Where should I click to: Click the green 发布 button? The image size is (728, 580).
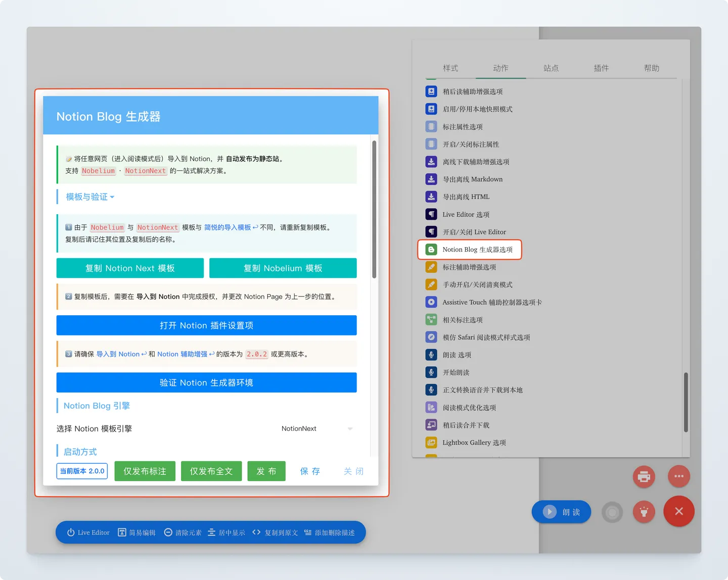click(x=266, y=471)
